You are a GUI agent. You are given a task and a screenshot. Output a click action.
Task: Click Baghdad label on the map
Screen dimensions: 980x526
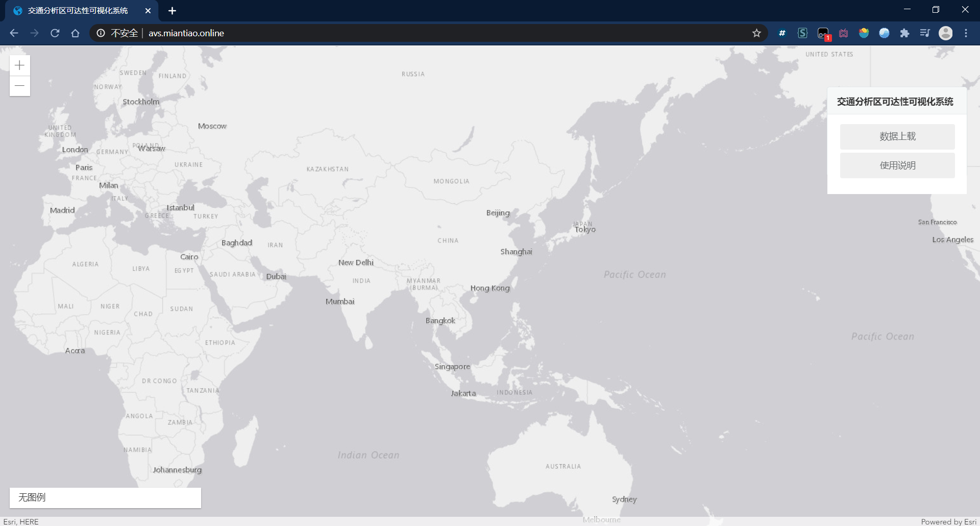point(237,243)
